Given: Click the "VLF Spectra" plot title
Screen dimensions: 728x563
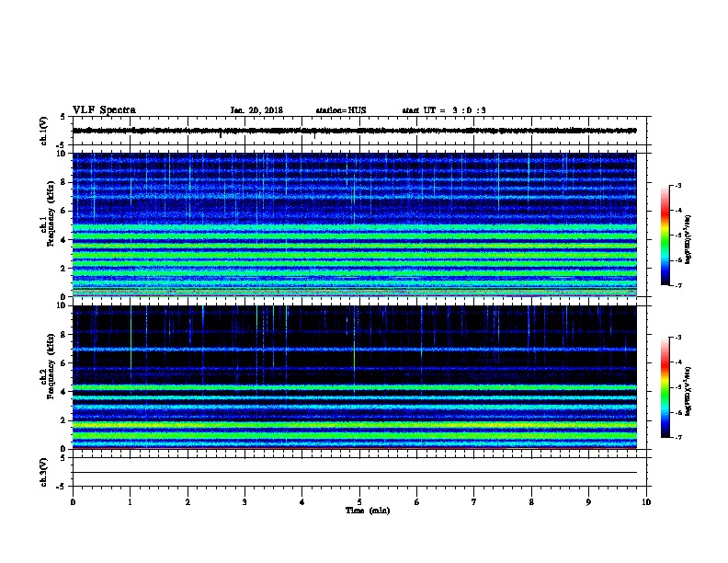Looking at the screenshot, I should click(104, 110).
